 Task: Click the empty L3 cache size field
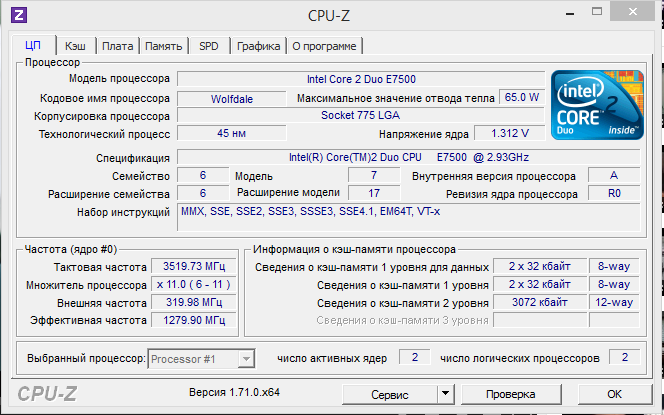(x=540, y=320)
